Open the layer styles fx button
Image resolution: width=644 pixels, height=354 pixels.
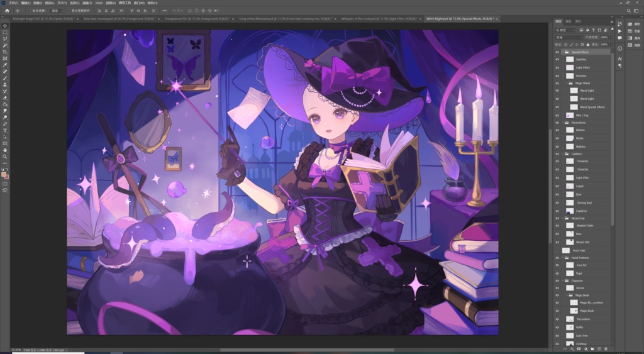(x=572, y=349)
